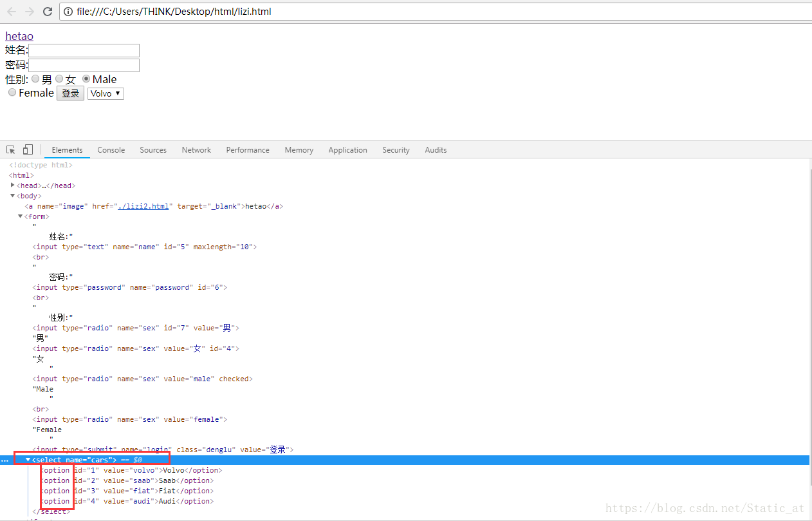Collapse the form element in the DOM tree
The width and height of the screenshot is (812, 521).
20,216
